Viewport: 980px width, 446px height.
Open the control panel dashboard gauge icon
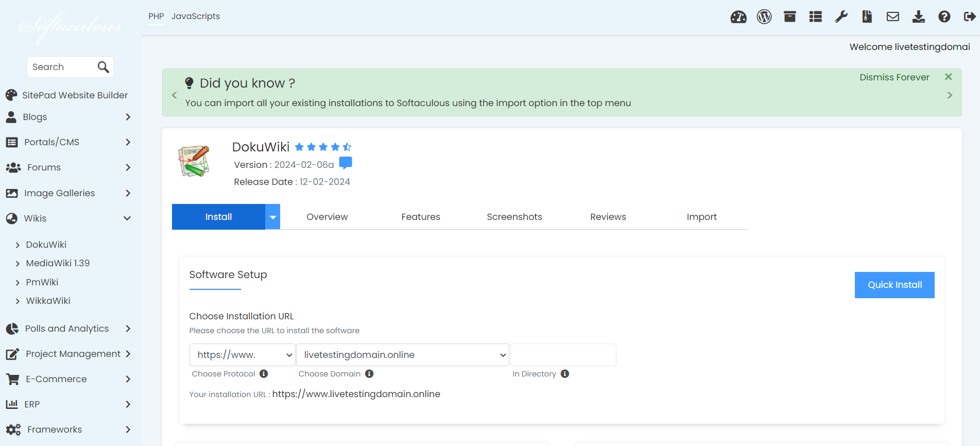[x=738, y=17]
